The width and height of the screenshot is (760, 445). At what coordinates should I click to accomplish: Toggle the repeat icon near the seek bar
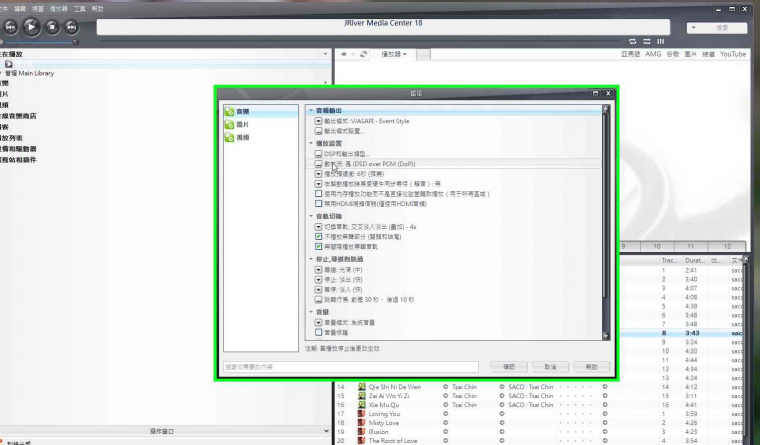[x=633, y=41]
